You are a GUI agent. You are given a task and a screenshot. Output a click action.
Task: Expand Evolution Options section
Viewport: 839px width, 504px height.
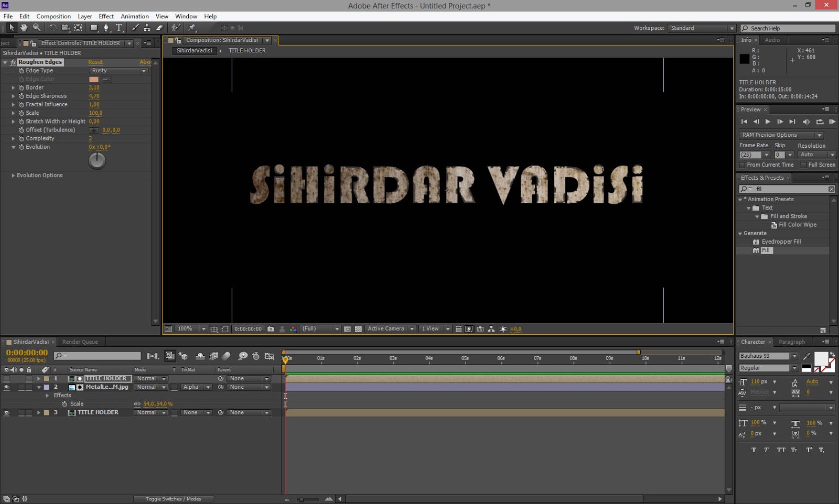pos(13,176)
